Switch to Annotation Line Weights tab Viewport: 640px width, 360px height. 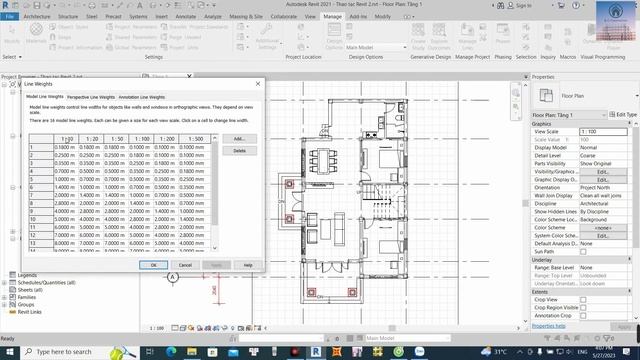pos(142,97)
